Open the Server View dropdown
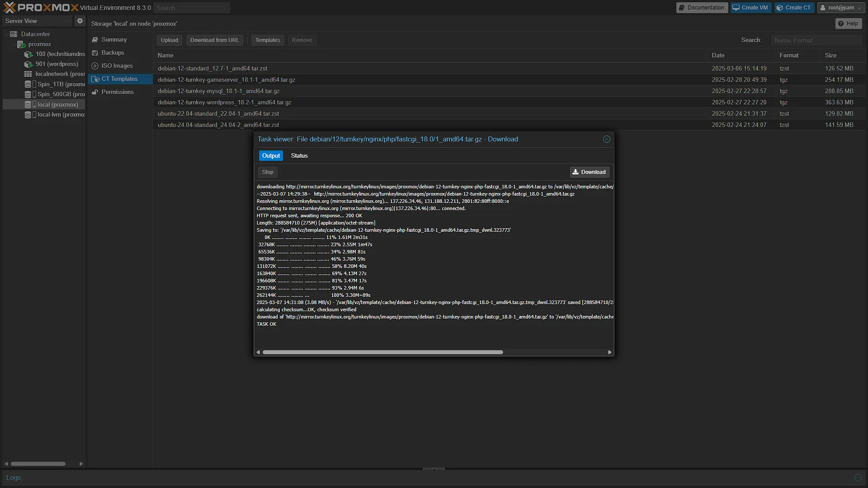This screenshot has height=488, width=868. (x=37, y=21)
